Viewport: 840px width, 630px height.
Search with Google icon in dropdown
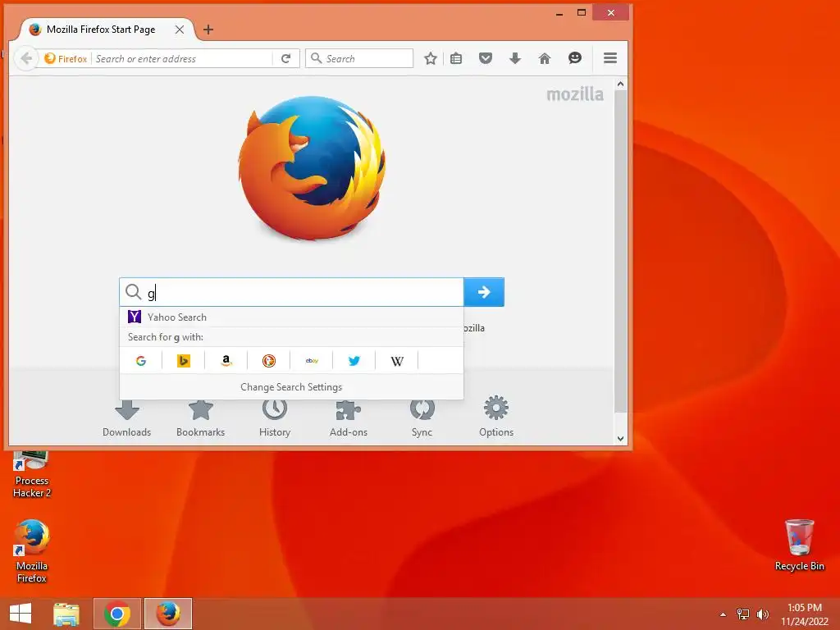pos(141,361)
